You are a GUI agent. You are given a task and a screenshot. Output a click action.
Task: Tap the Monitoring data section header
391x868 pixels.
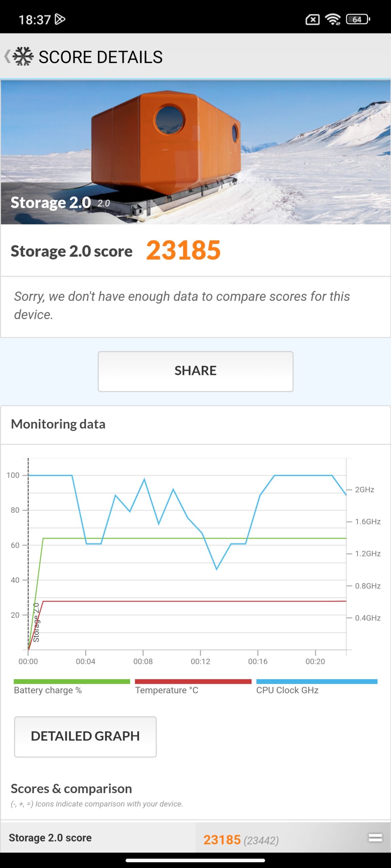(58, 424)
